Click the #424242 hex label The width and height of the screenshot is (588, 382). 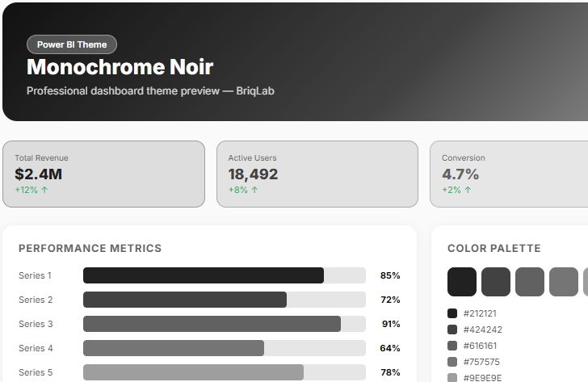point(482,330)
